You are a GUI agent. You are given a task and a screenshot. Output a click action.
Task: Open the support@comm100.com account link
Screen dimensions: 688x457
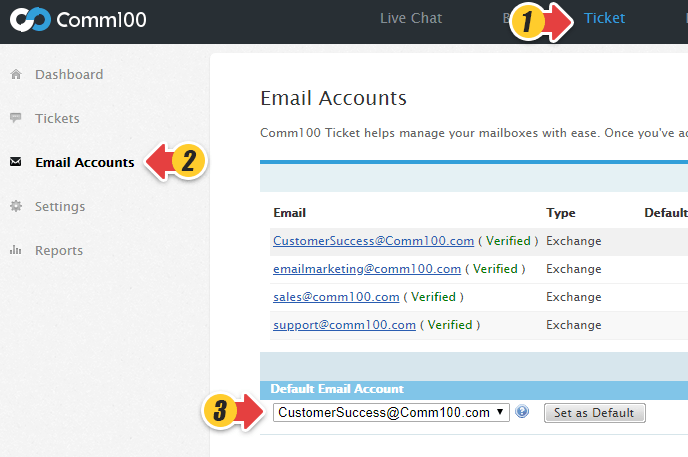coord(344,325)
